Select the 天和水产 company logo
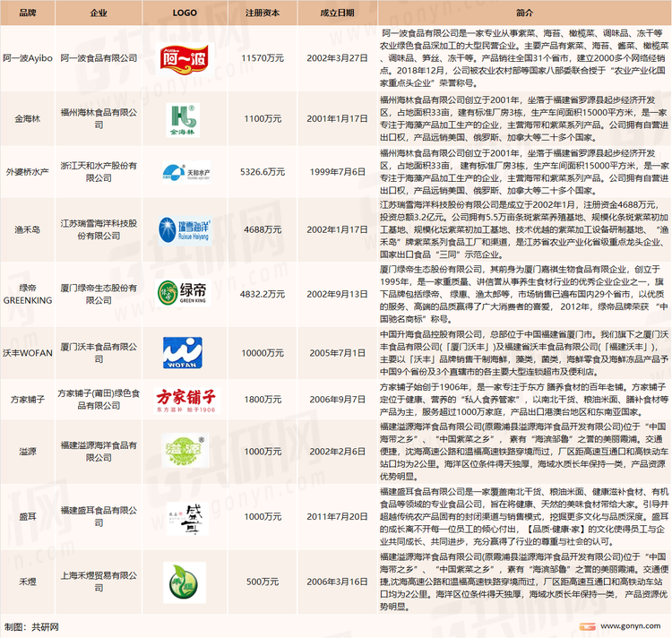Screen dimensions: 672x638 click(x=187, y=172)
